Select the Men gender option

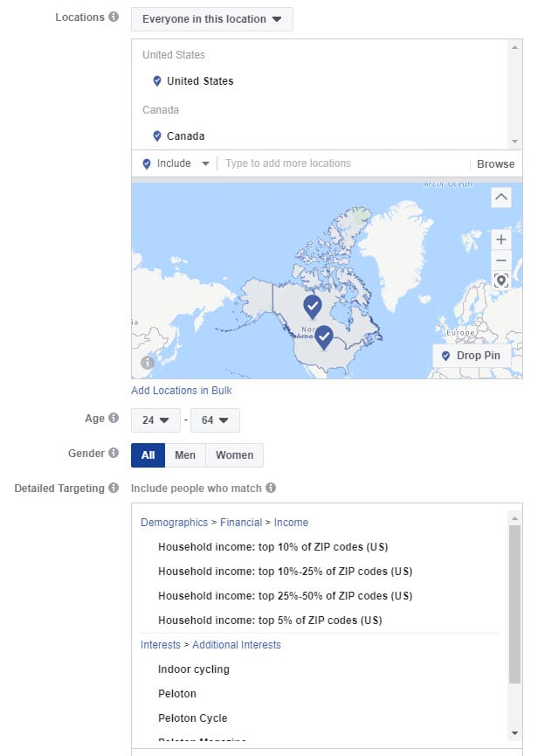pyautogui.click(x=185, y=455)
